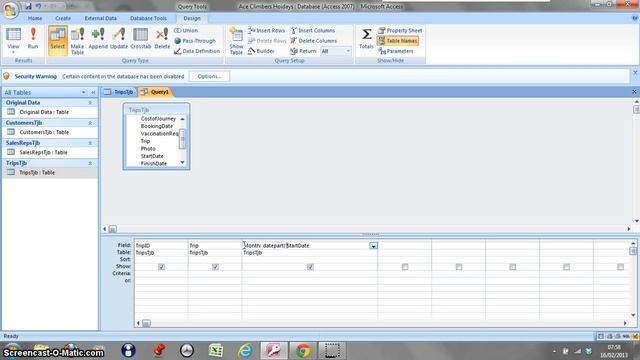Click the Office button logo

[x=10, y=10]
